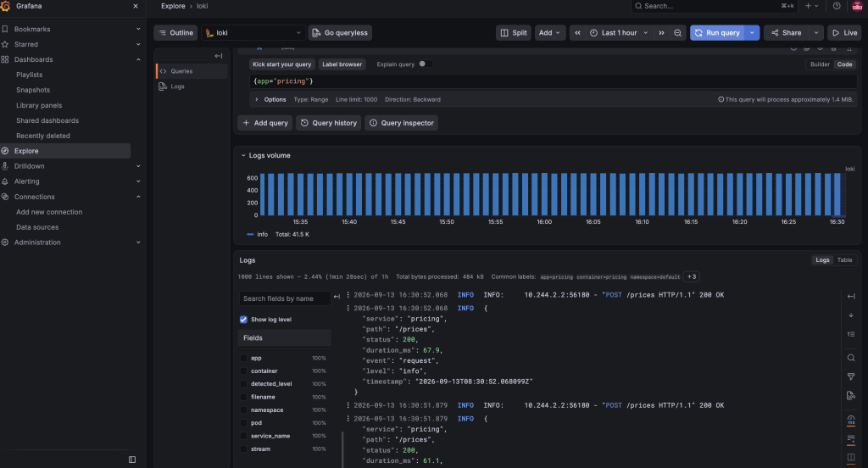Switch query editor to Builder mode
This screenshot has width=868, height=468.
click(820, 64)
